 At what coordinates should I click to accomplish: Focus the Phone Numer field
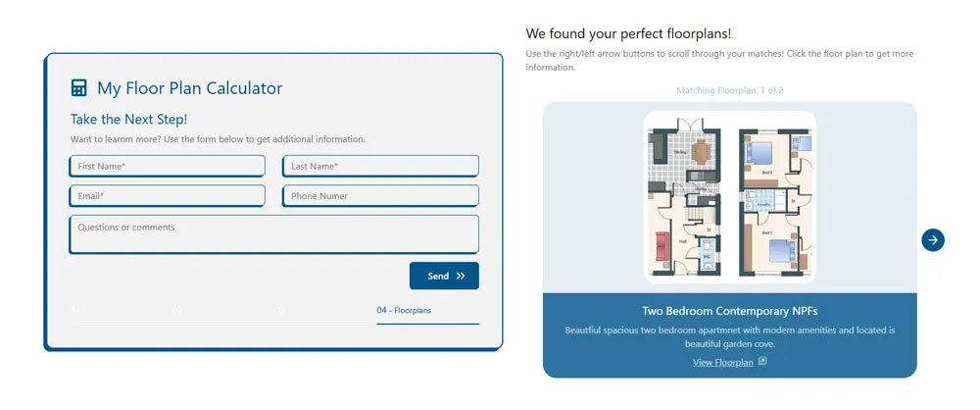tap(380, 196)
